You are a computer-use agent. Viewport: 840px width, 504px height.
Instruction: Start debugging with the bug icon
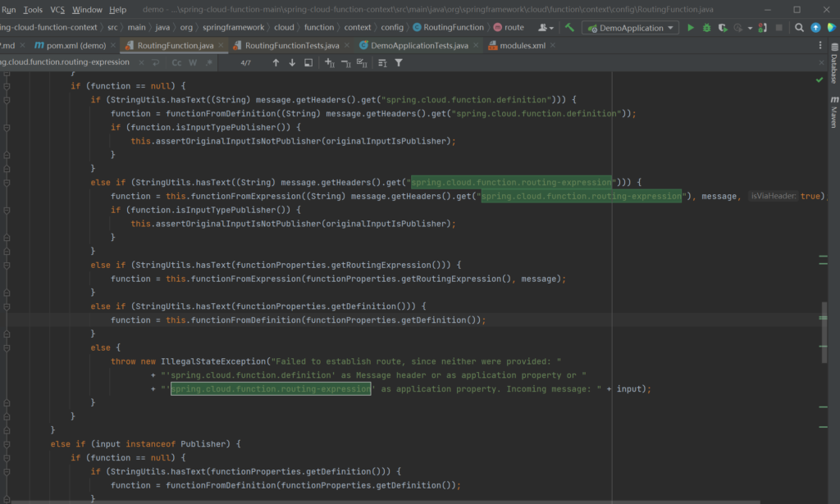(706, 28)
